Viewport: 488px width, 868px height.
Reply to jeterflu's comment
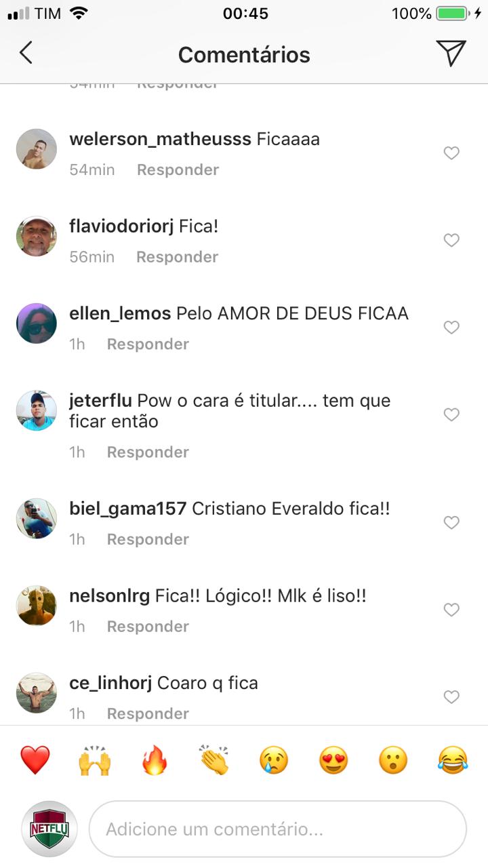point(148,452)
